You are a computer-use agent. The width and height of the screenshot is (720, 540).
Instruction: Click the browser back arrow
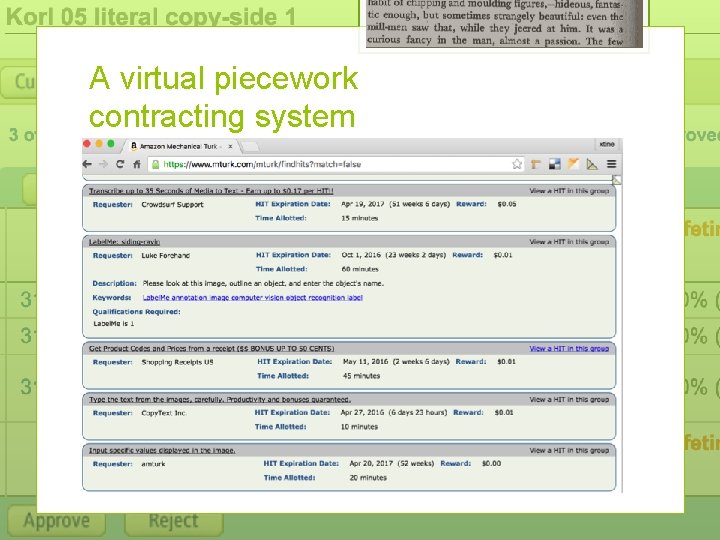87,164
